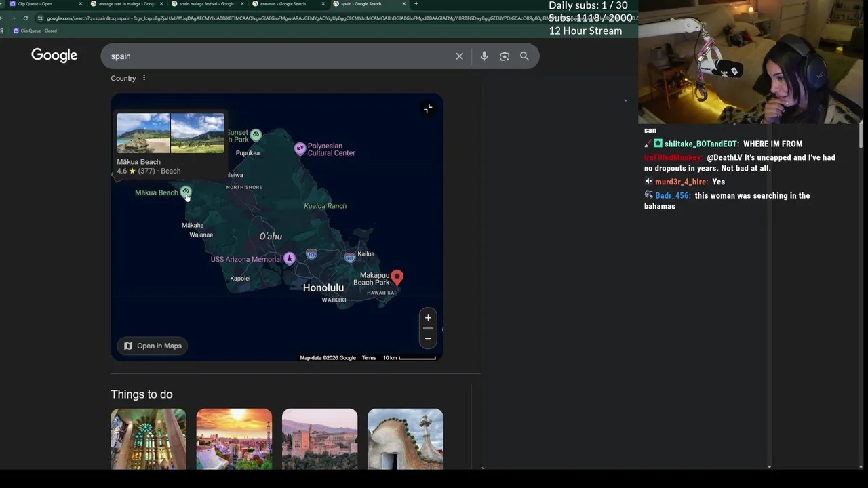Open Mākua Beach left photo thumbnail
This screenshot has width=868, height=488.
point(143,134)
